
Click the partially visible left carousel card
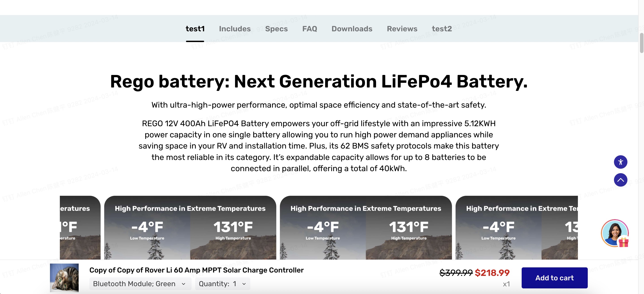[80, 227]
